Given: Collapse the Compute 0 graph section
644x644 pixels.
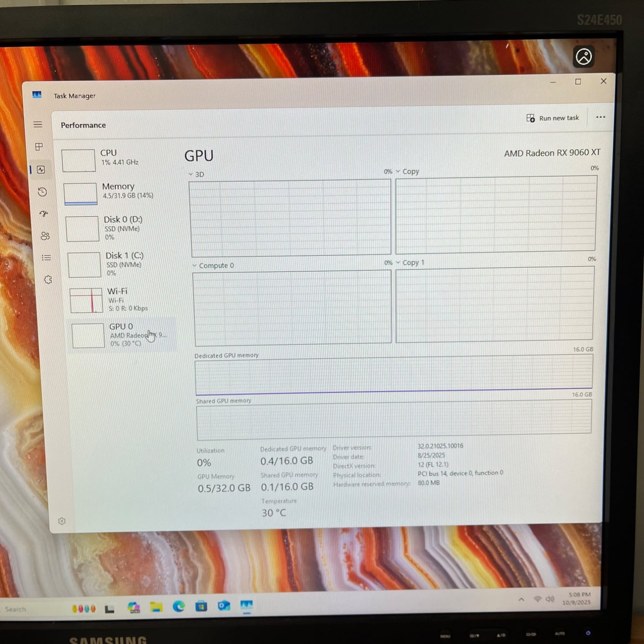Looking at the screenshot, I should pyautogui.click(x=195, y=265).
